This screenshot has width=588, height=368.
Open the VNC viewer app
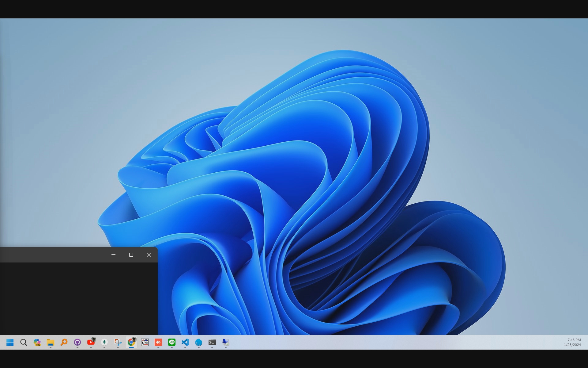click(145, 342)
